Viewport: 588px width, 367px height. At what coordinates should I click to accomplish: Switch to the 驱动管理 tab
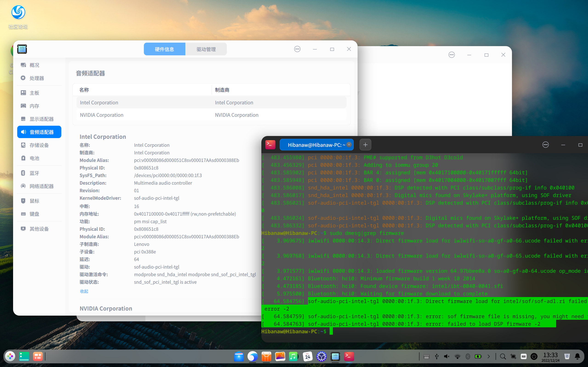coord(206,49)
